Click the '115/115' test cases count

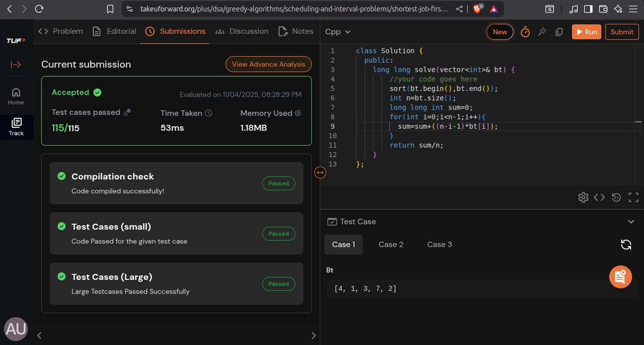pyautogui.click(x=65, y=128)
